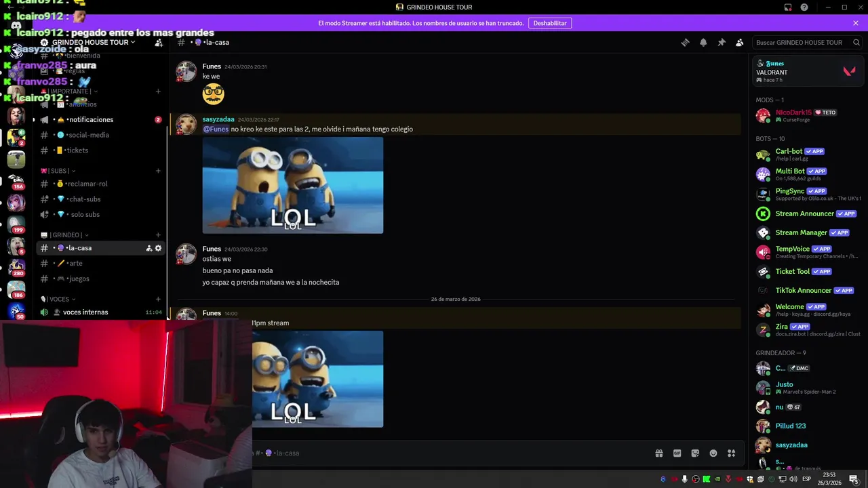
Task: Open la-casa channel settings gear
Action: click(x=159, y=248)
